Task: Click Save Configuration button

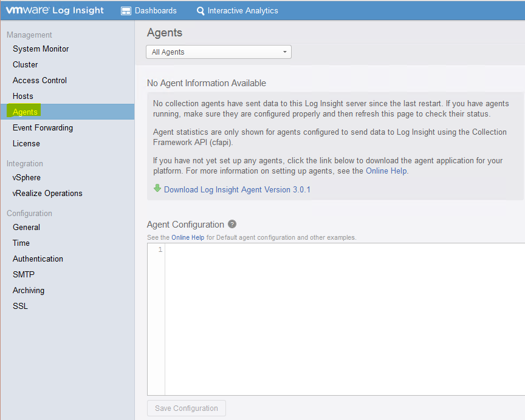Action: tap(187, 408)
